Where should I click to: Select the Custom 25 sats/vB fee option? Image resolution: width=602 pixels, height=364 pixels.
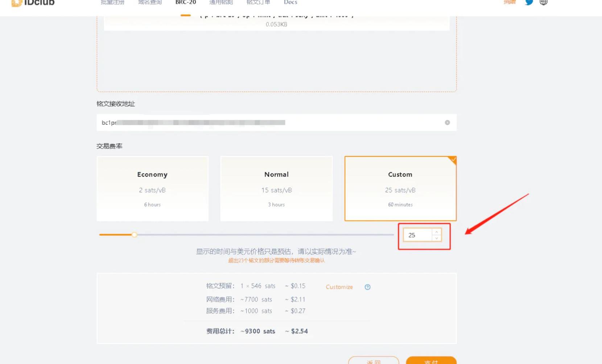pos(400,189)
